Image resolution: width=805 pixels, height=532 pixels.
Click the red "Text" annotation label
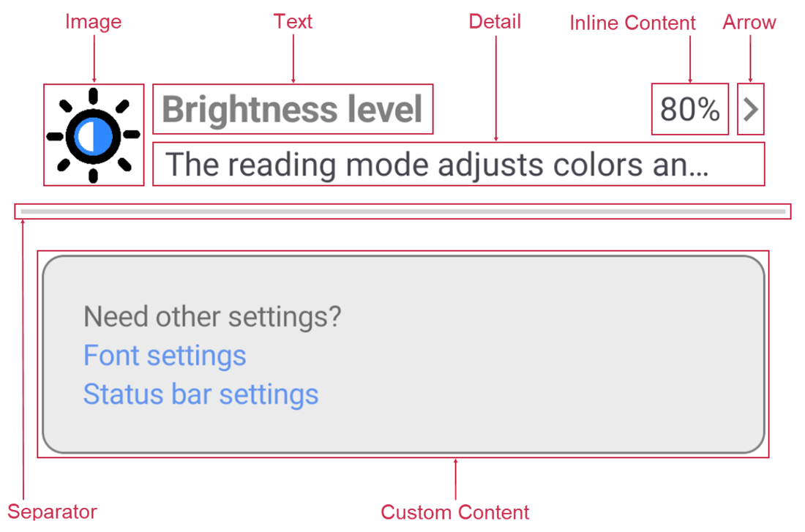click(293, 21)
